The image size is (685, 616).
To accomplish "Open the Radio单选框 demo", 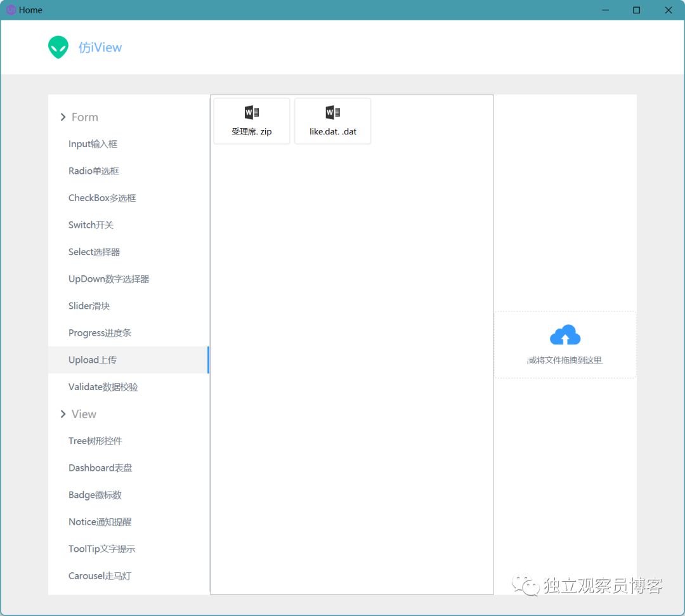I will pos(93,171).
